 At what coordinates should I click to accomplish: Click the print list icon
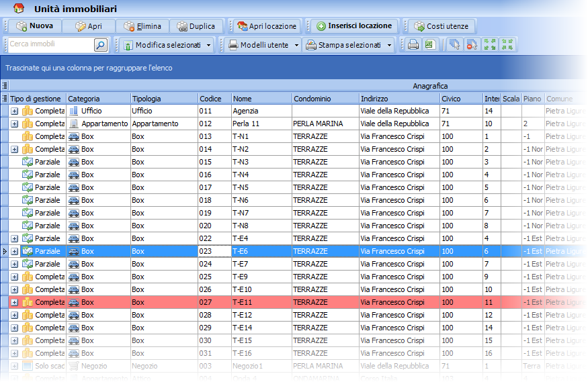[x=413, y=45]
